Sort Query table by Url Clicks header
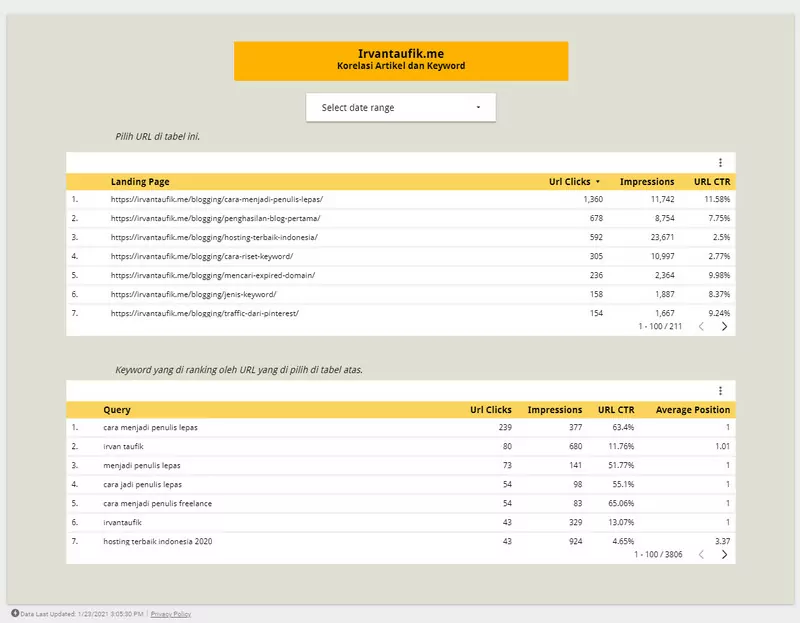Image resolution: width=800 pixels, height=623 pixels. pyautogui.click(x=490, y=410)
